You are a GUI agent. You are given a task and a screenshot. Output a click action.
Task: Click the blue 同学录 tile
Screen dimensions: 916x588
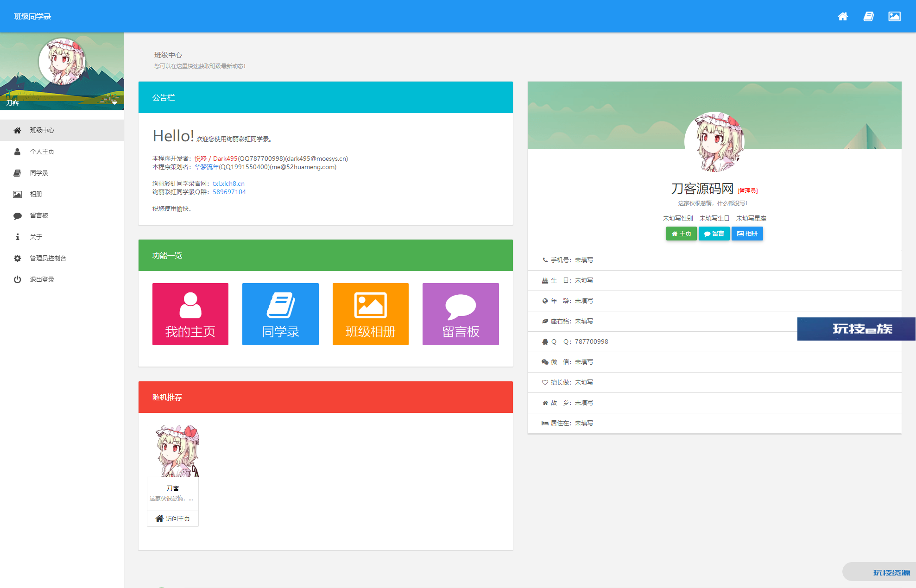[x=280, y=314]
